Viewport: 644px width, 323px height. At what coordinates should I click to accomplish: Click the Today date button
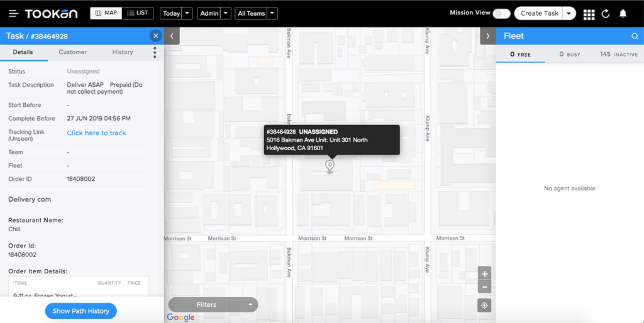171,14
